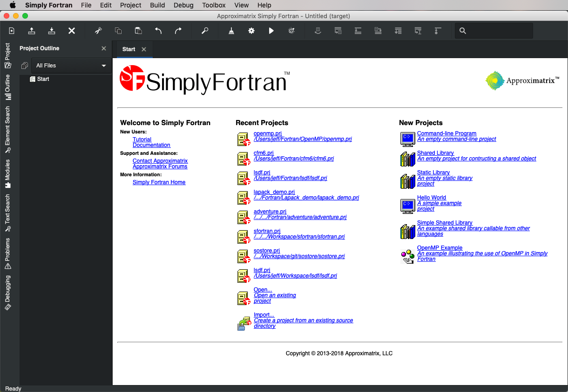This screenshot has width=568, height=392.
Task: Open the Element Search side tab
Action: [7, 130]
